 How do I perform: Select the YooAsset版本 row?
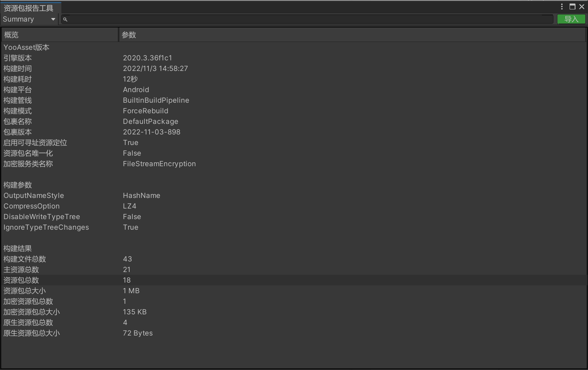point(294,47)
